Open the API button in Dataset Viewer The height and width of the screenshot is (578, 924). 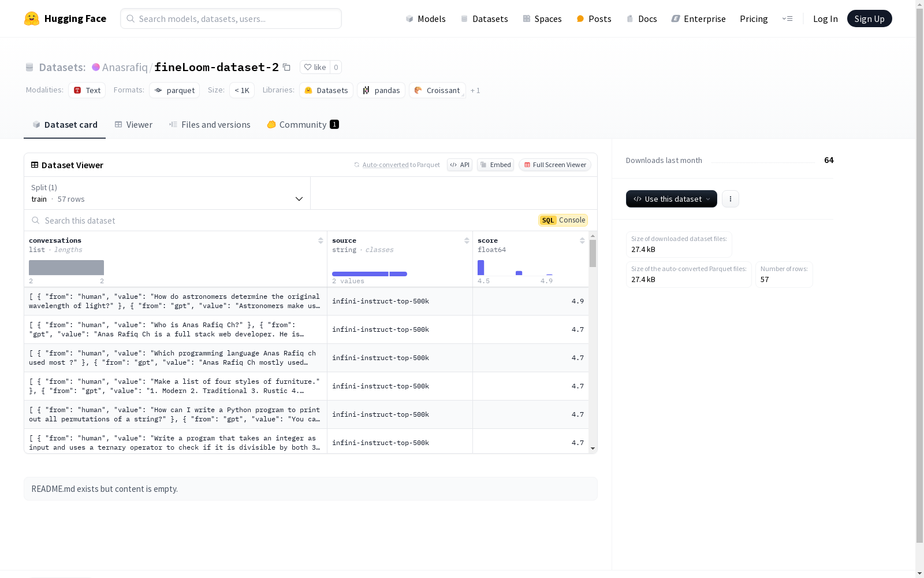(x=460, y=165)
